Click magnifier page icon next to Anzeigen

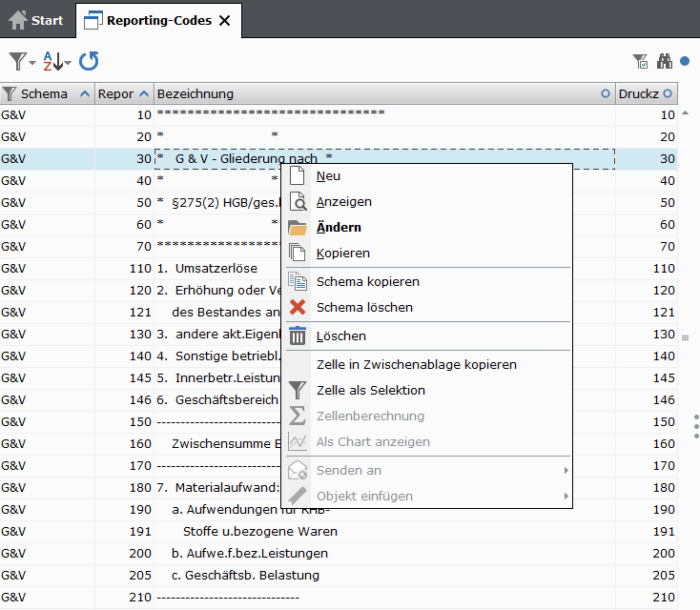(298, 201)
